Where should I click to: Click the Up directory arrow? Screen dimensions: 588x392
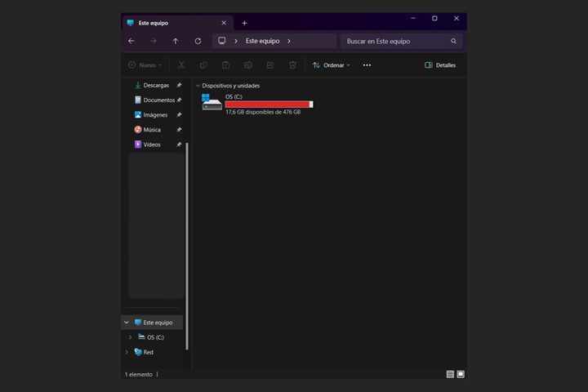(x=176, y=41)
